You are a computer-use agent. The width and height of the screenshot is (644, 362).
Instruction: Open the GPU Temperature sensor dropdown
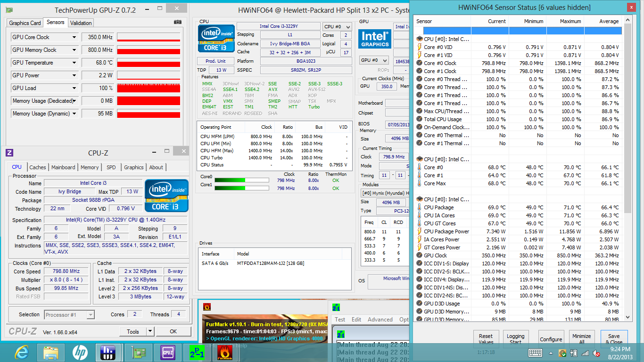click(74, 63)
